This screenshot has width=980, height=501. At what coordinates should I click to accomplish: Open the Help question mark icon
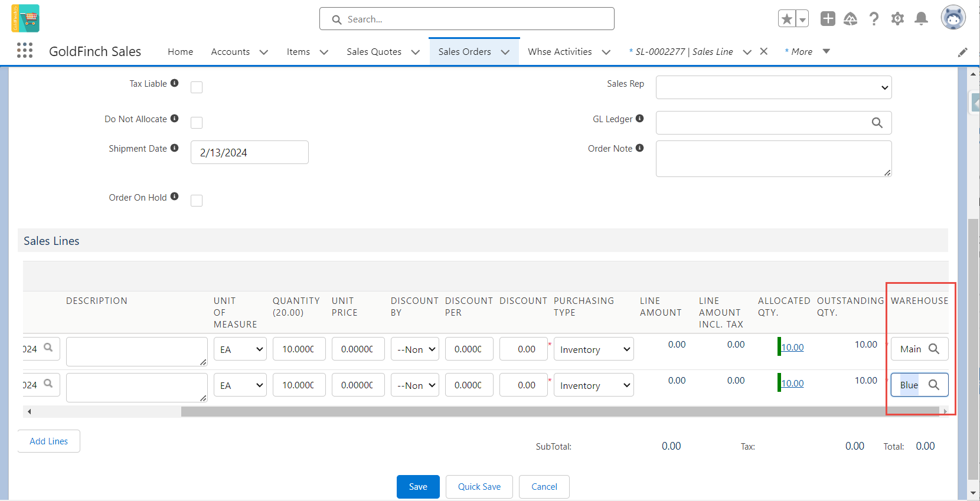[x=874, y=19]
